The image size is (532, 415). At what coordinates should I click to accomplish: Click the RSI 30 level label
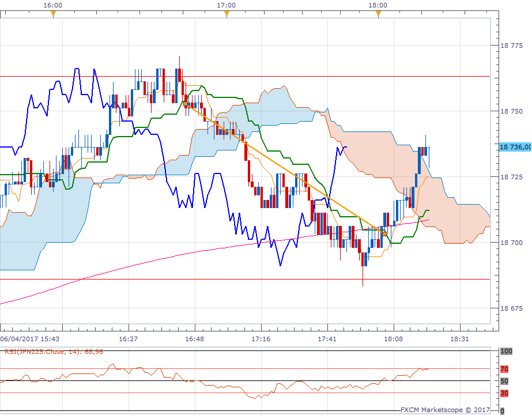click(x=504, y=393)
